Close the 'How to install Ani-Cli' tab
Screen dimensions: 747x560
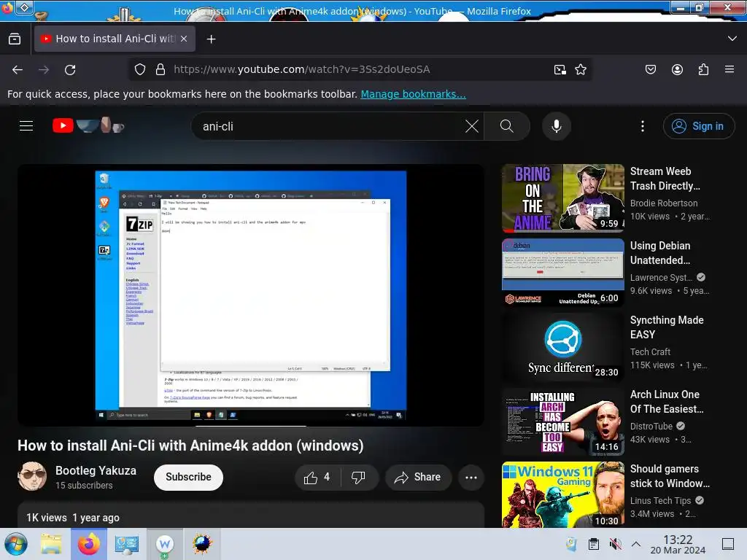click(x=184, y=39)
